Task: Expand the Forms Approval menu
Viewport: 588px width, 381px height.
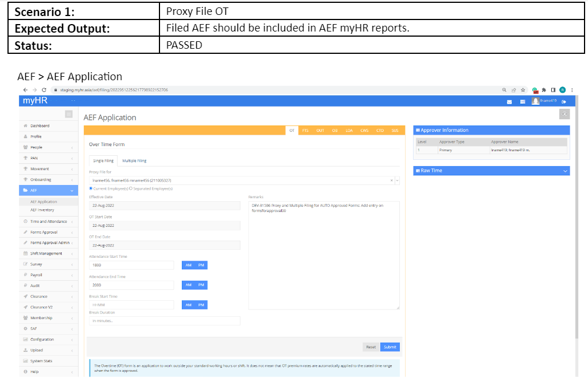Action: [x=49, y=232]
